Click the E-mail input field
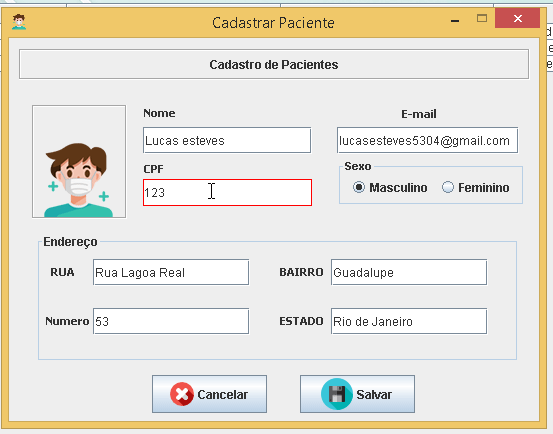The image size is (553, 434). click(427, 140)
